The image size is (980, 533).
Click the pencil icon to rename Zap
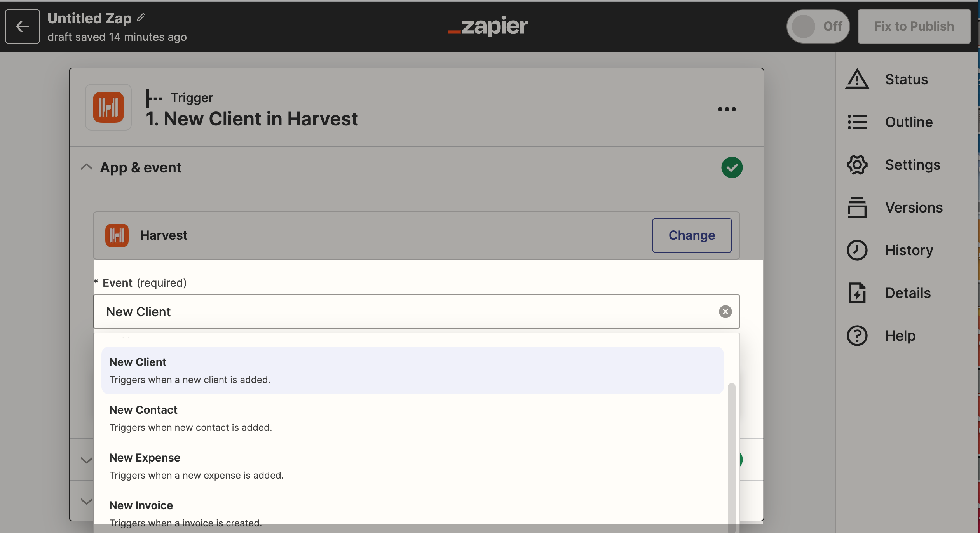coord(141,17)
